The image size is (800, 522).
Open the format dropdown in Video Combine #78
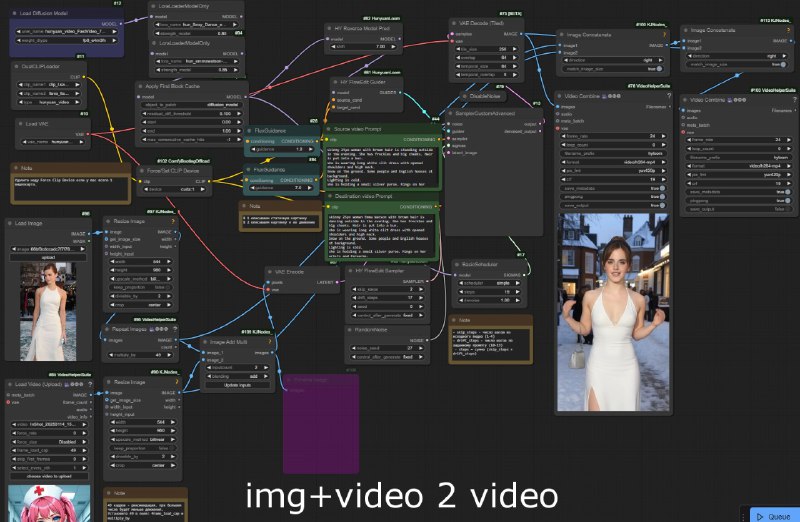tap(614, 162)
